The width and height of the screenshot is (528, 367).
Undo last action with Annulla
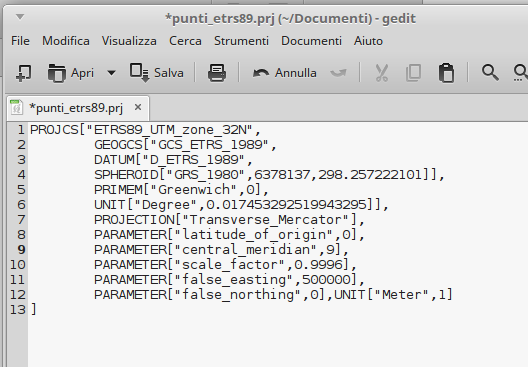(x=285, y=73)
